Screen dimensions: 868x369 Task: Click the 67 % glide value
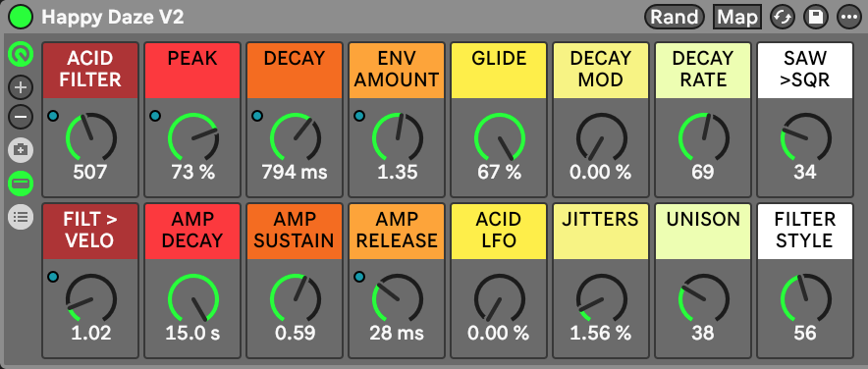(x=499, y=173)
